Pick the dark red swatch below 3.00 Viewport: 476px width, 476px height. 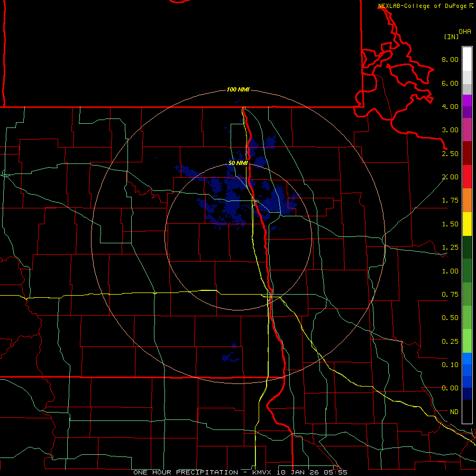coord(467,153)
